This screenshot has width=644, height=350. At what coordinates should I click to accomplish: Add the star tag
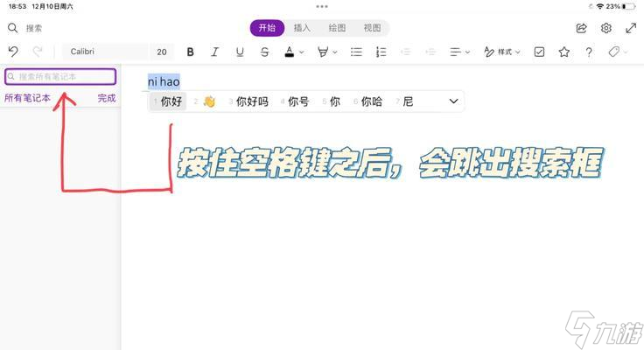(563, 52)
